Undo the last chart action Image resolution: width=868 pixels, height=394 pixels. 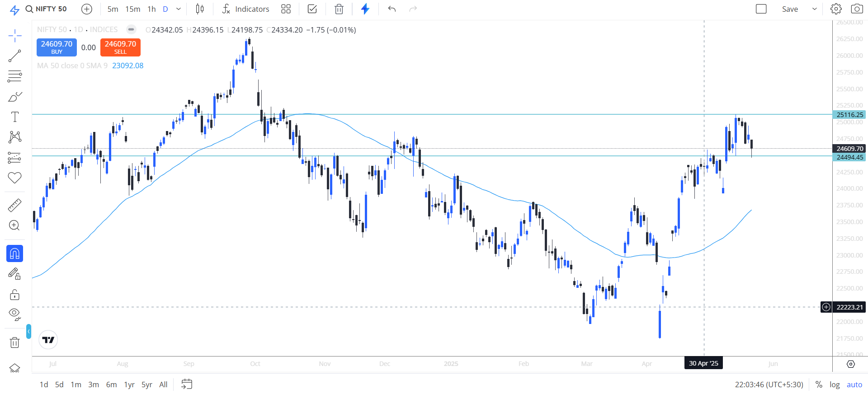click(392, 9)
